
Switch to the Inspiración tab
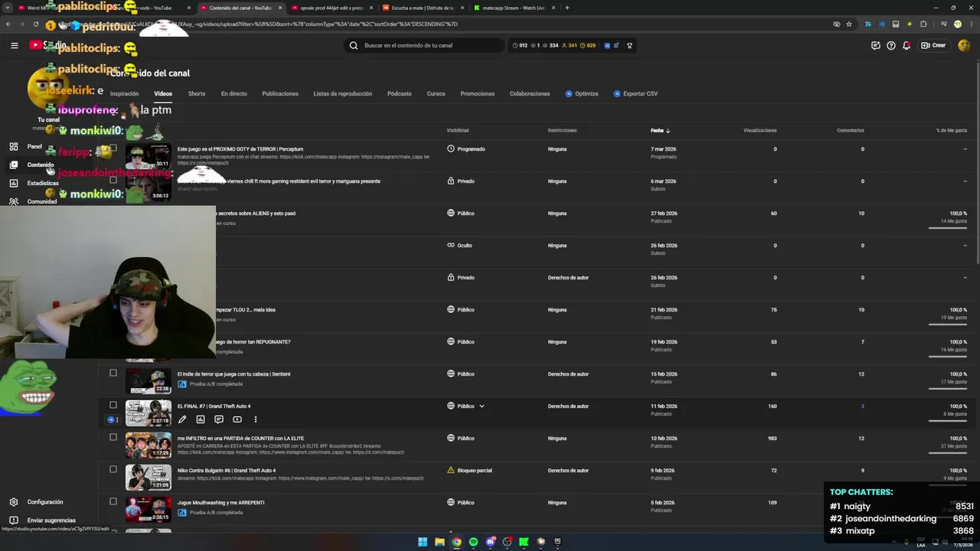coord(124,93)
